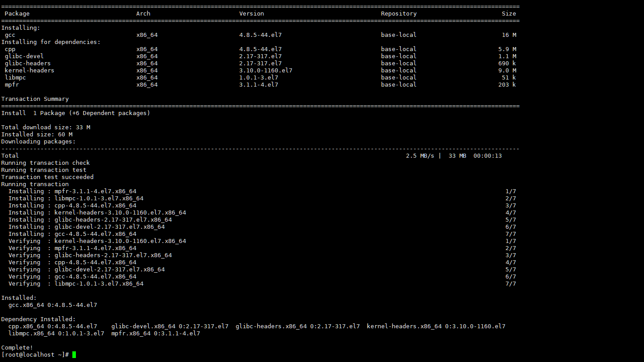Click the 'Installing:' section heading

(x=21, y=28)
